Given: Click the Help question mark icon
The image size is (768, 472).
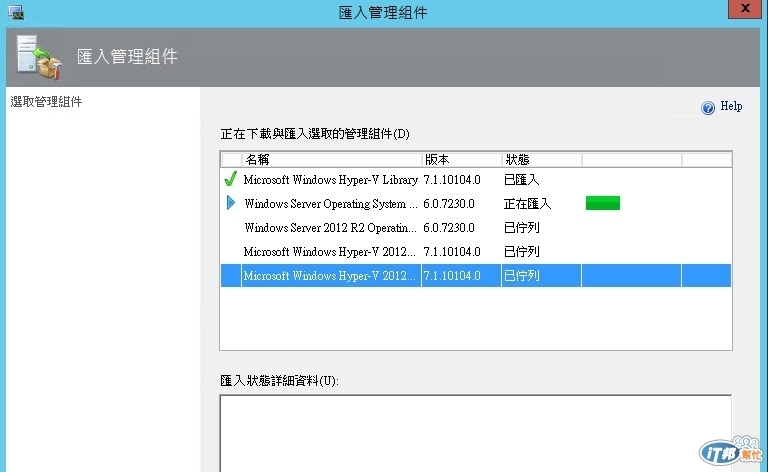Looking at the screenshot, I should tap(708, 108).
